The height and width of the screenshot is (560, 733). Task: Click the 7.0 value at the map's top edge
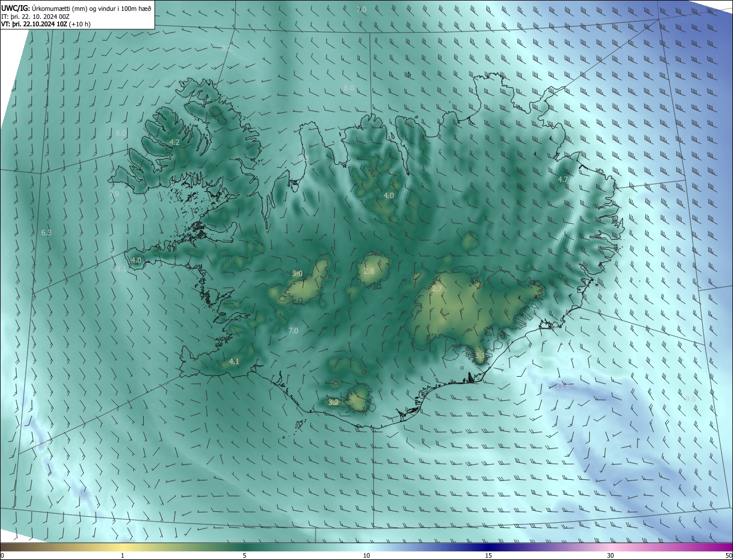(361, 9)
